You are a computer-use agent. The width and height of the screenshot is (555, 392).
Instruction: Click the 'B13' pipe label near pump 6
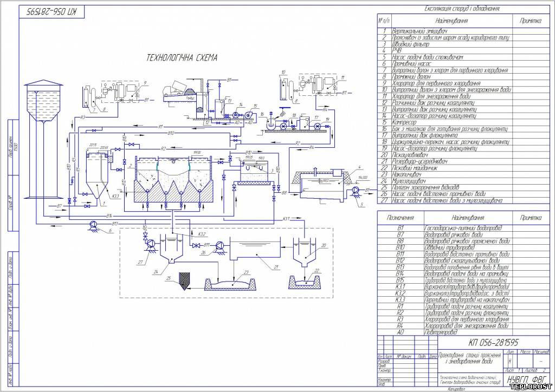[x=115, y=224]
